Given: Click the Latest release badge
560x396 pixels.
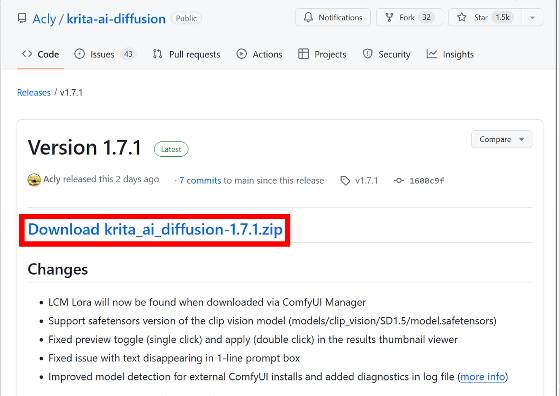Looking at the screenshot, I should [171, 149].
